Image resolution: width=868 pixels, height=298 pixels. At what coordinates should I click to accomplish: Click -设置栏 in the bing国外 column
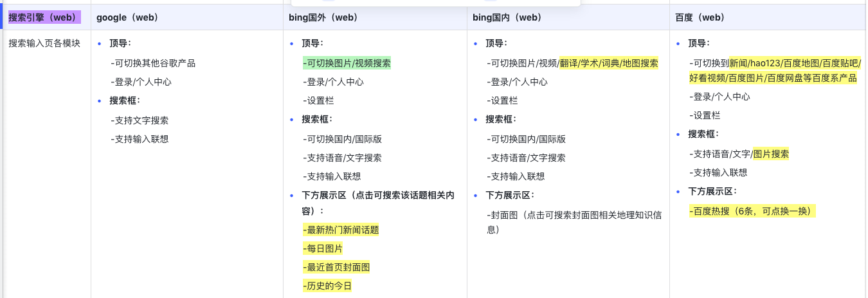[x=319, y=100]
